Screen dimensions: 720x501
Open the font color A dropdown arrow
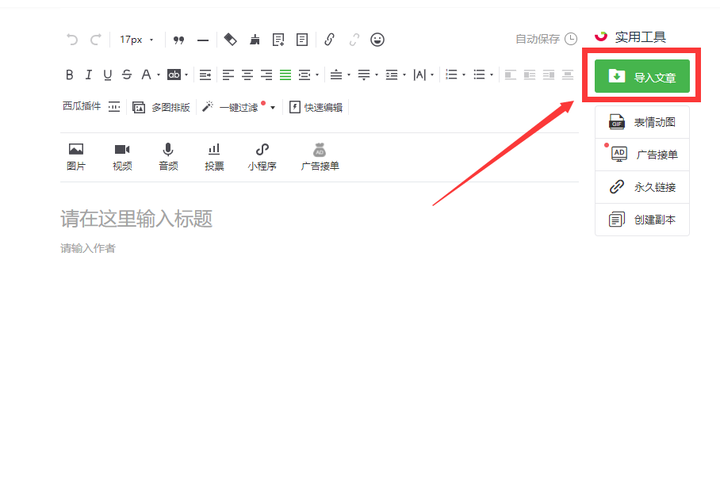click(x=158, y=74)
